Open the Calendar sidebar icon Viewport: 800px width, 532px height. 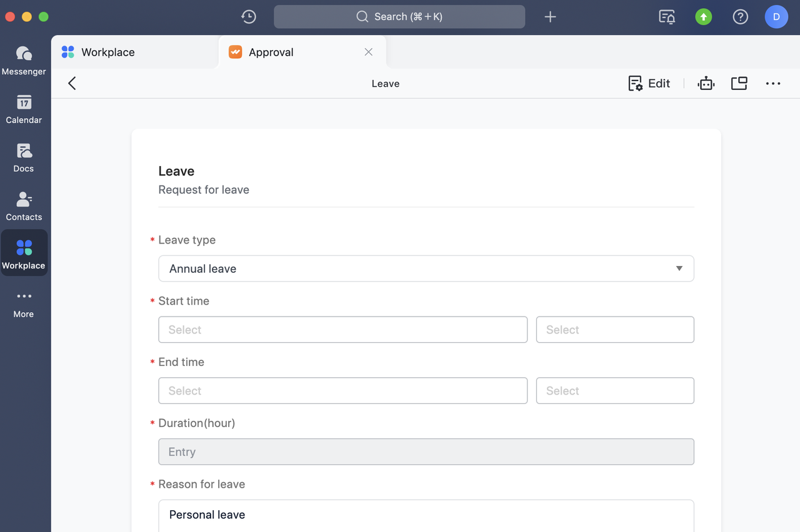tap(24, 109)
